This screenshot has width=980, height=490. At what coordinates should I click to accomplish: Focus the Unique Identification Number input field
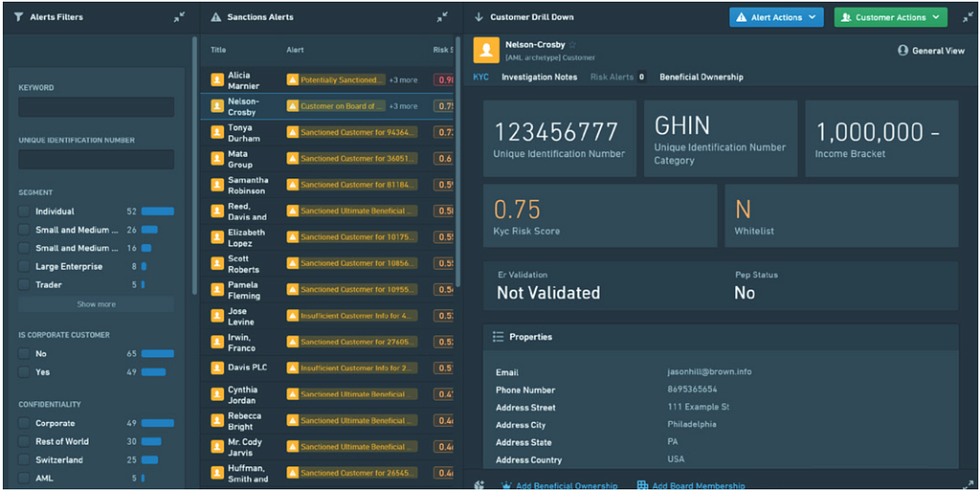tap(97, 160)
